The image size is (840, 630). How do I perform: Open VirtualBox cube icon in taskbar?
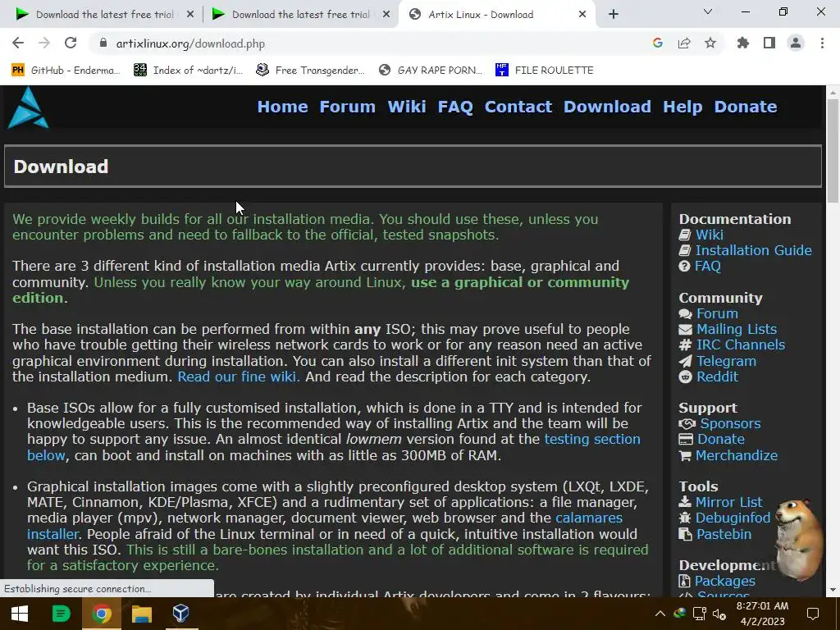(181, 614)
